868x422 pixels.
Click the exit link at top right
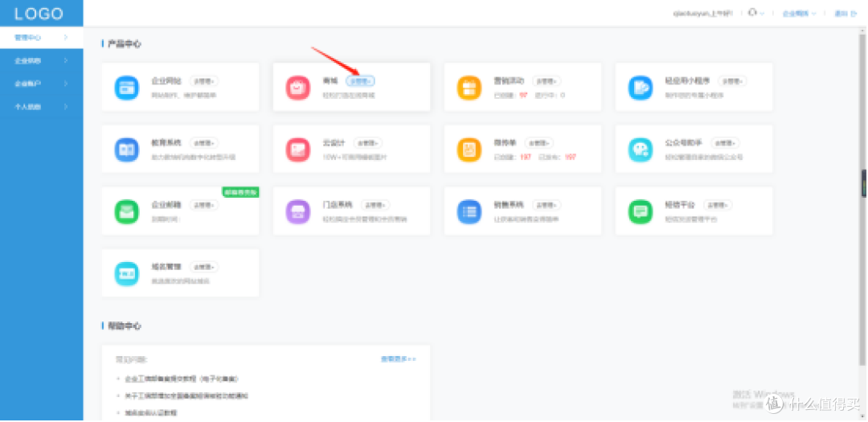tap(845, 14)
